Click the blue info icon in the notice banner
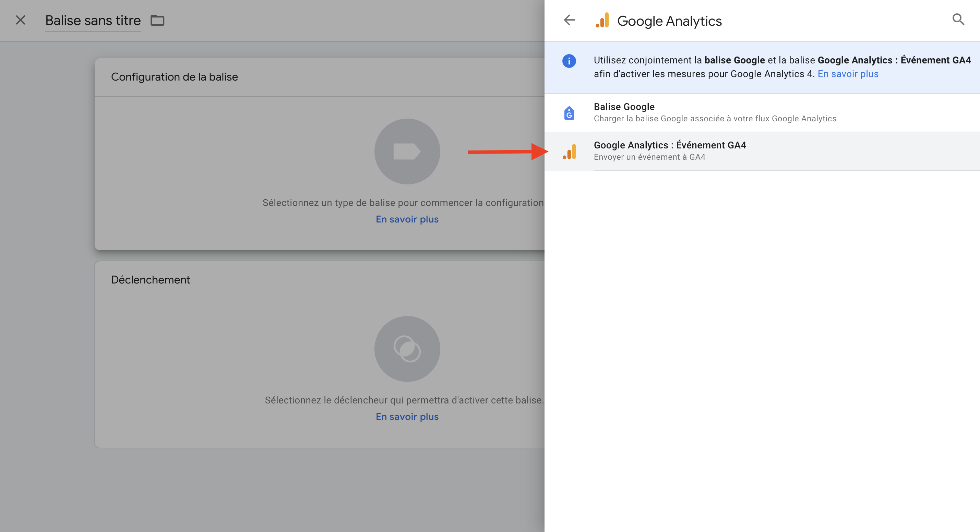This screenshot has width=980, height=532. pyautogui.click(x=569, y=61)
